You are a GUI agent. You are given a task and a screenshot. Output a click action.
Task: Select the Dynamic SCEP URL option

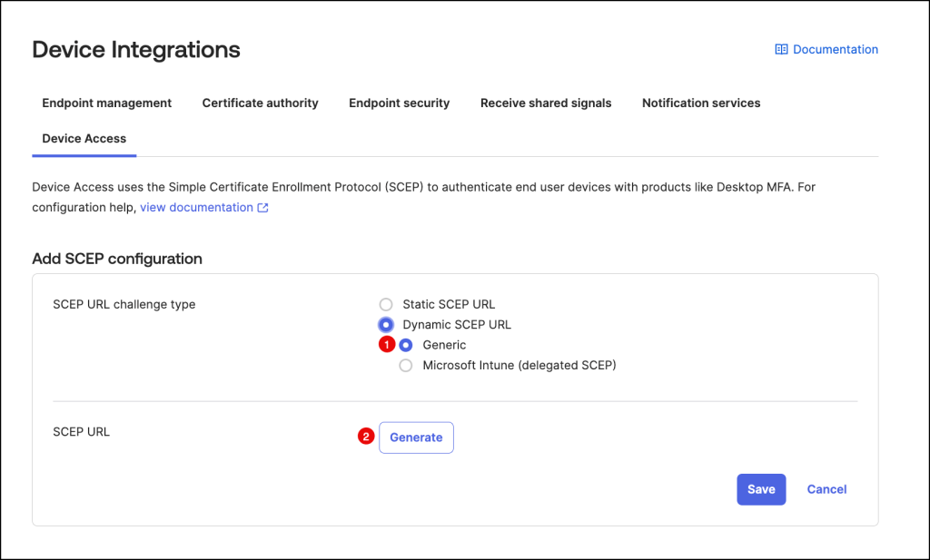pyautogui.click(x=387, y=325)
